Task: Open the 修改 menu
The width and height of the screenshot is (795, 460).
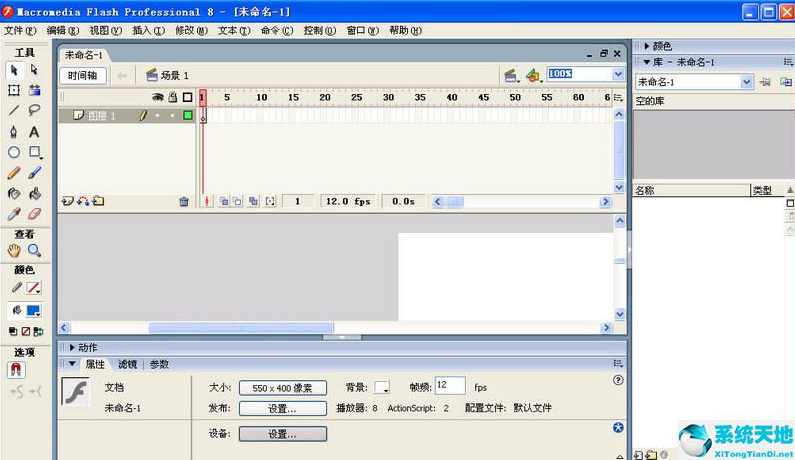Action: (192, 30)
